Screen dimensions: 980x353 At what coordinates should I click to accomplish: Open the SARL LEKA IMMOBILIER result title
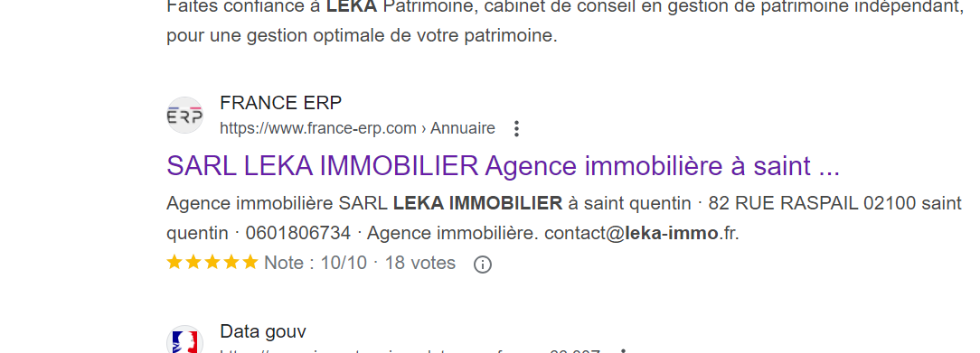coord(504,166)
